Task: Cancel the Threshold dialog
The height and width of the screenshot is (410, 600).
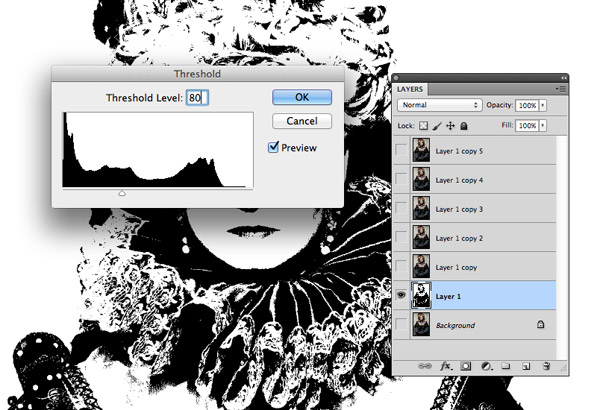Action: pyautogui.click(x=302, y=121)
